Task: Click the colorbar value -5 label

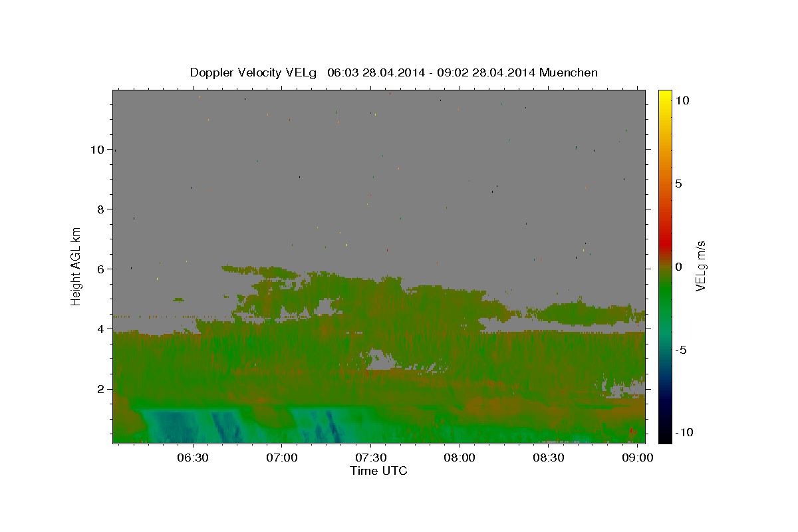Action: coord(682,350)
